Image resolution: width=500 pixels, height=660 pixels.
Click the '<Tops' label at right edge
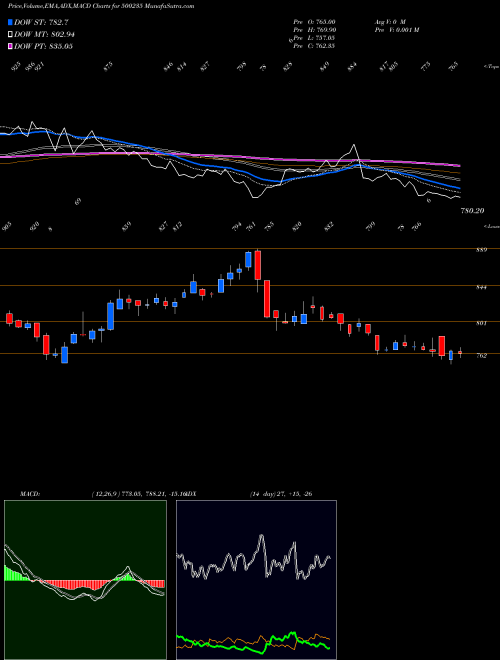tap(491, 67)
